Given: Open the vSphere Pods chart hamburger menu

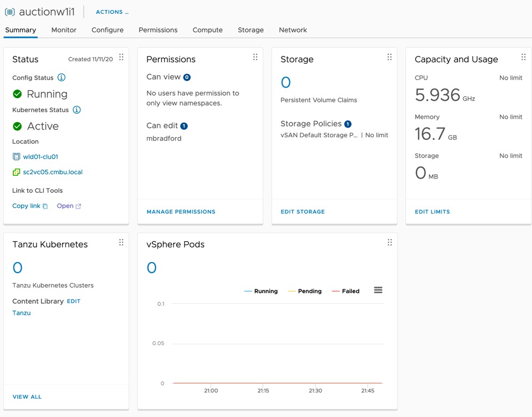Looking at the screenshot, I should coord(378,290).
